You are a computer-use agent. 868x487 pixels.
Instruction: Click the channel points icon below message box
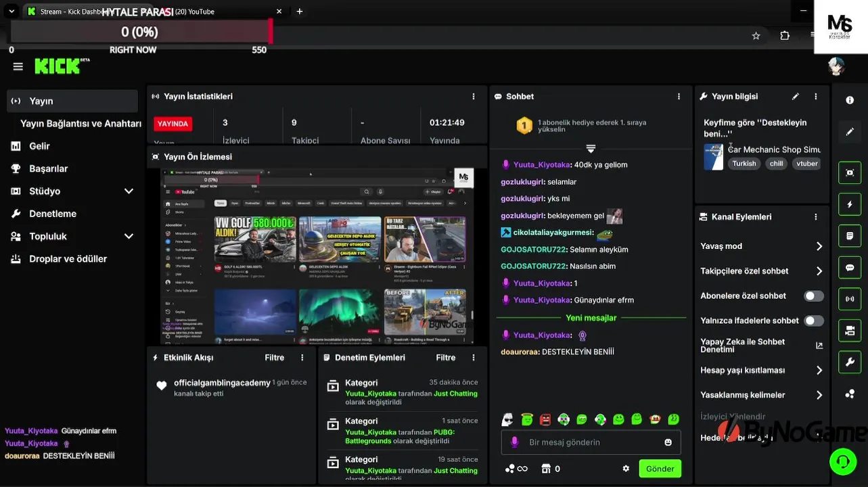(x=510, y=469)
